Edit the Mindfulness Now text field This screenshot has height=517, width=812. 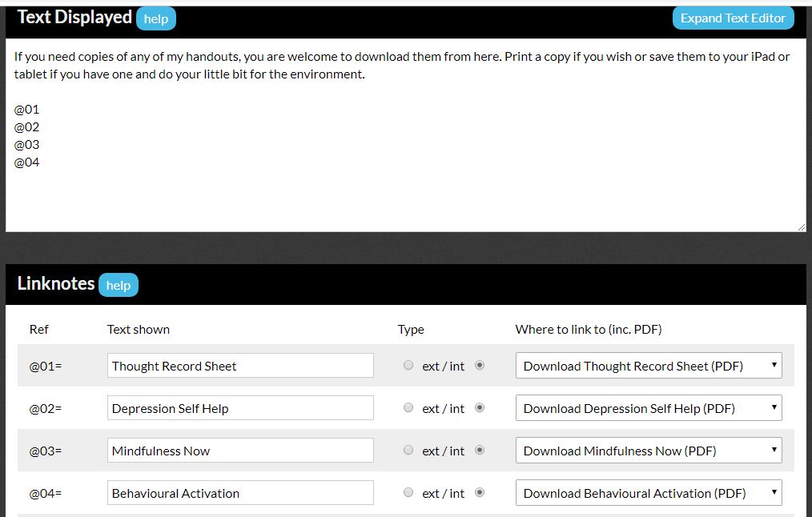[240, 451]
